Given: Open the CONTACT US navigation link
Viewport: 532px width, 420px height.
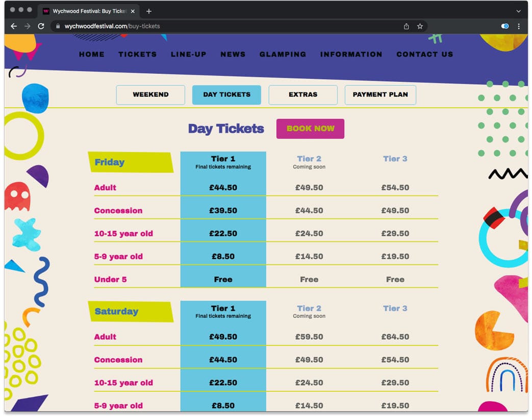Looking at the screenshot, I should pos(425,54).
